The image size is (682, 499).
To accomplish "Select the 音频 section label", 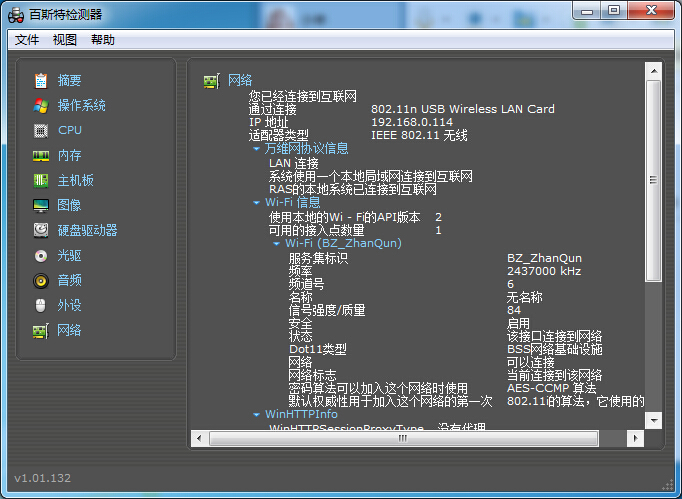I will coord(70,280).
